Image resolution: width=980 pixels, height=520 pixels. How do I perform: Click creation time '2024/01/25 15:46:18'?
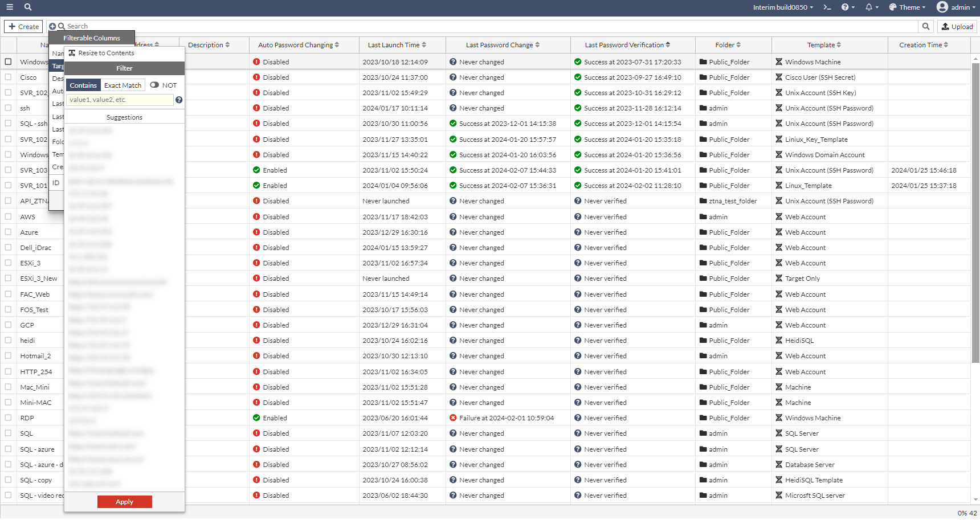[x=924, y=170]
